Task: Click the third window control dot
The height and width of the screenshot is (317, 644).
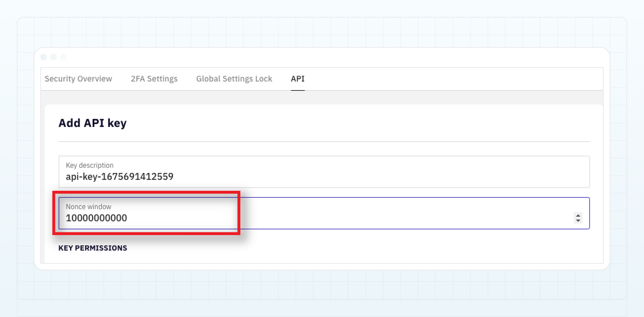Action: click(x=64, y=57)
